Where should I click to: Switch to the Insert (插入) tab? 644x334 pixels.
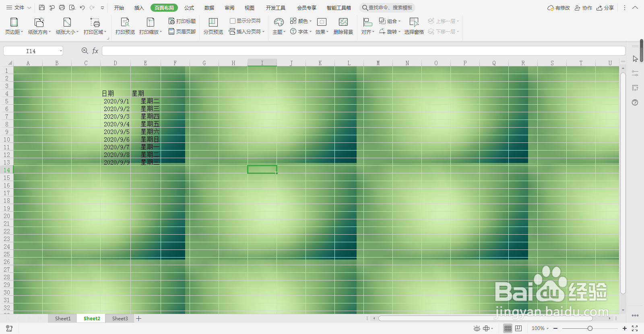[x=139, y=8]
